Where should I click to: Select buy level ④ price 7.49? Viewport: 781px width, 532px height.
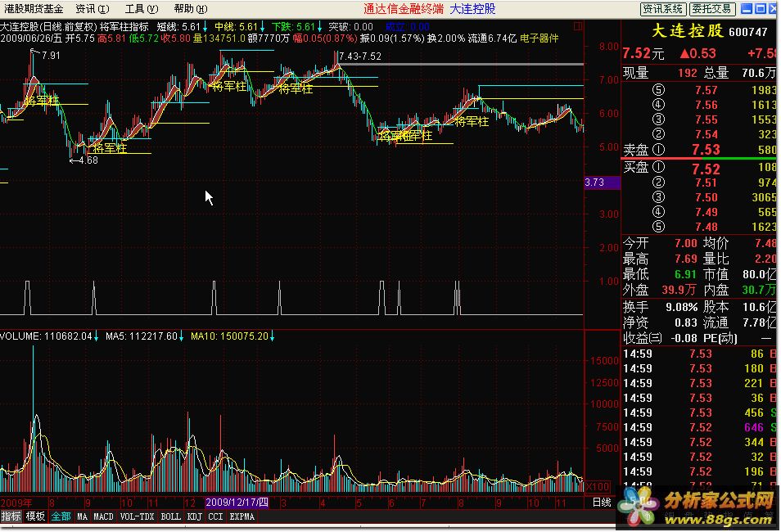[707, 213]
